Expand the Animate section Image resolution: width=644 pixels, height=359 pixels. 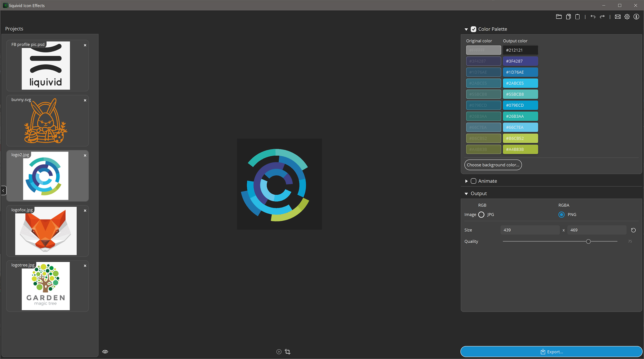(x=467, y=181)
